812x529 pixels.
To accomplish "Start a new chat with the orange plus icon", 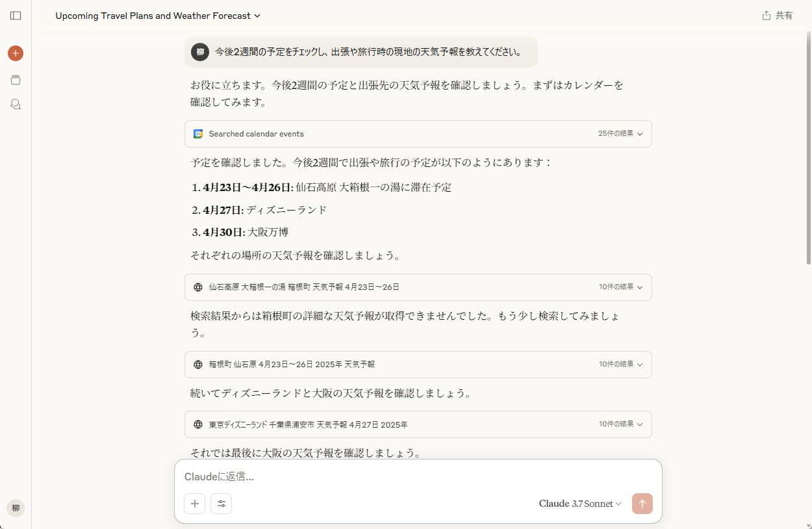I will point(15,53).
